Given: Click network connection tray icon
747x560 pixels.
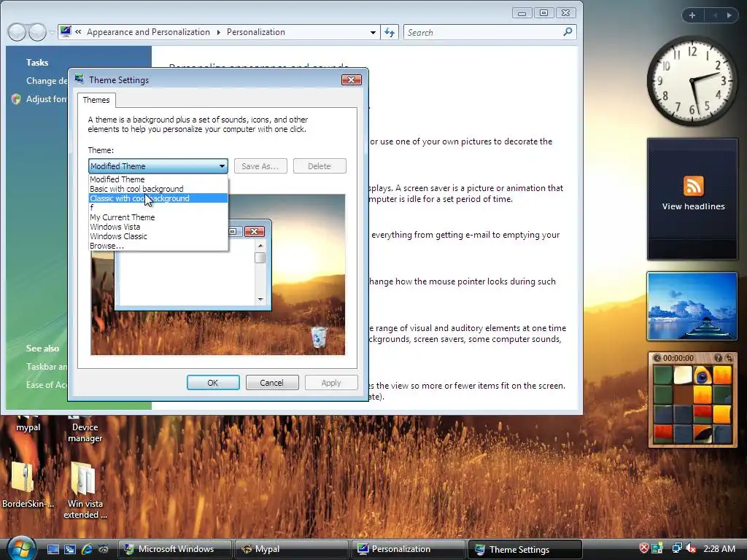Looking at the screenshot, I should 676,548.
